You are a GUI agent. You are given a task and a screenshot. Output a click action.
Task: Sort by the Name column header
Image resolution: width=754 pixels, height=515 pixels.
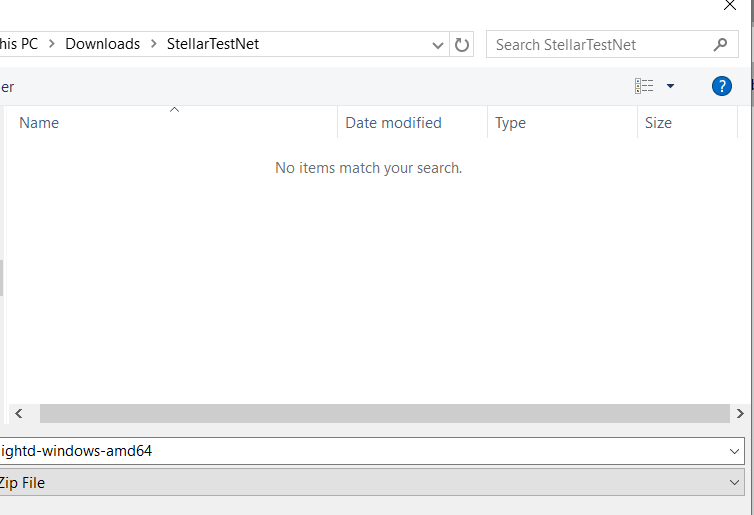click(x=39, y=123)
